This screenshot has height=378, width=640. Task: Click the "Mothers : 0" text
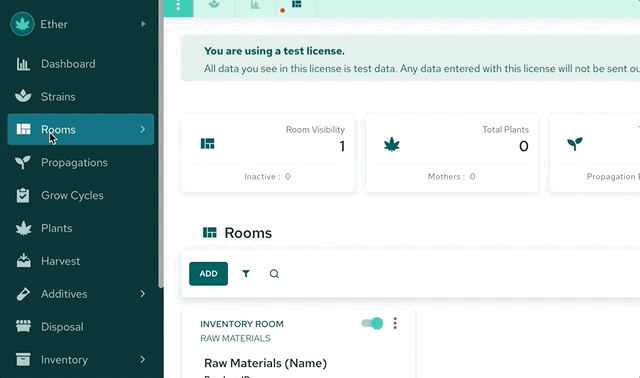[x=451, y=176]
